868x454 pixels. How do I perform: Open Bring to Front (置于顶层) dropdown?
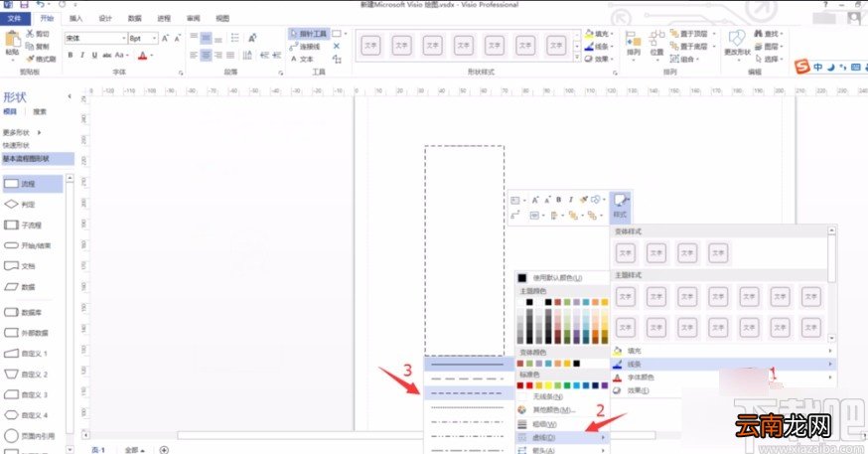(x=693, y=34)
